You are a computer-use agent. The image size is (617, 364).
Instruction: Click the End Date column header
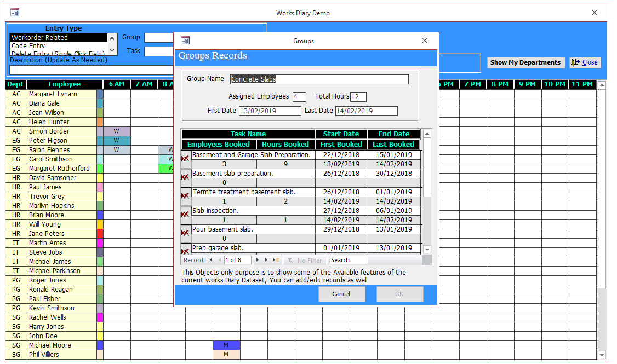pos(394,134)
